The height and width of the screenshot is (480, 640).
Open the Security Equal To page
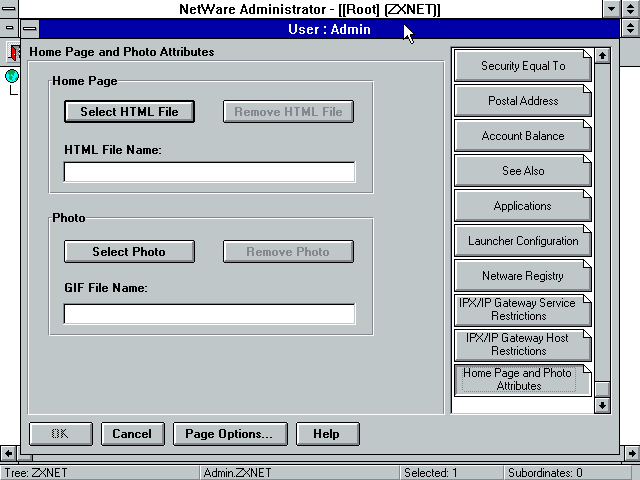point(523,66)
